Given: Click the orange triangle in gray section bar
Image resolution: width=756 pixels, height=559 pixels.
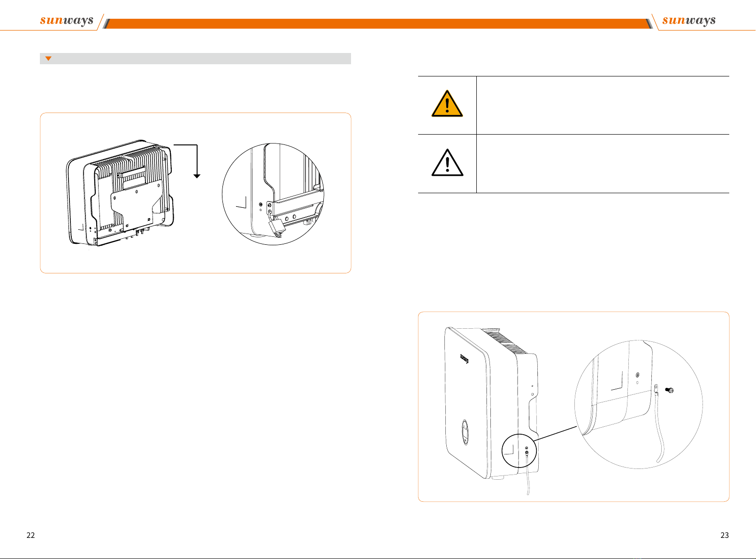Looking at the screenshot, I should [48, 59].
